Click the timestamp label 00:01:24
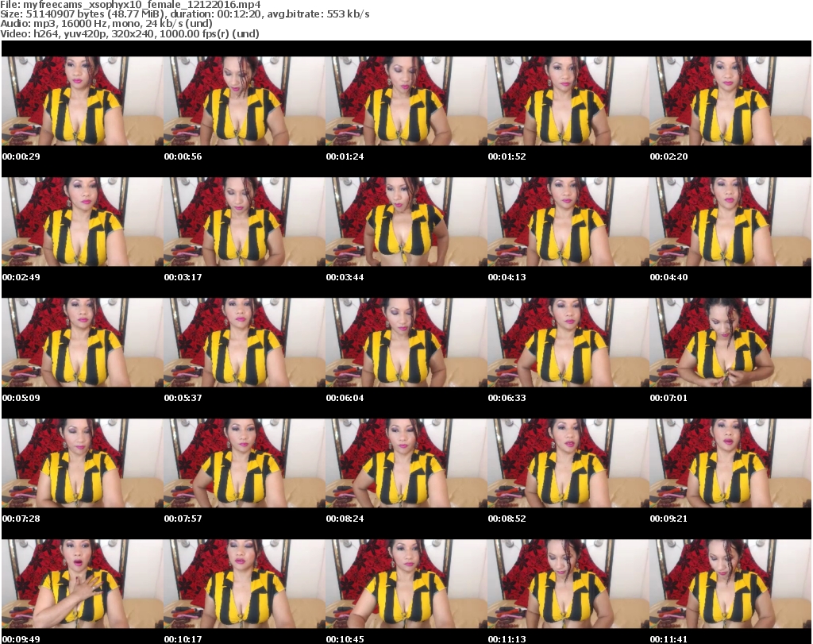813x644 pixels. coord(345,156)
